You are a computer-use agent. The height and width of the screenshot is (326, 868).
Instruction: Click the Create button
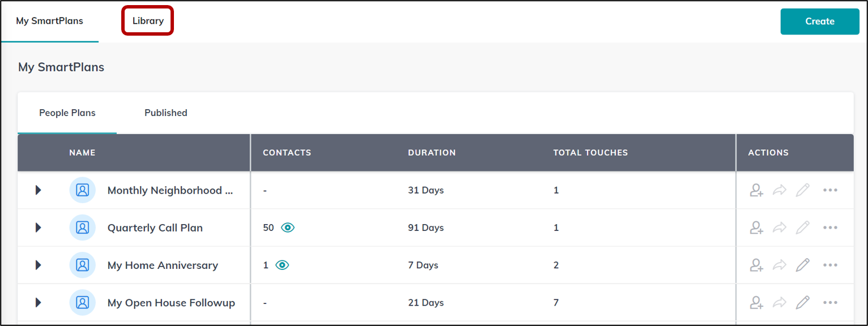pyautogui.click(x=819, y=21)
